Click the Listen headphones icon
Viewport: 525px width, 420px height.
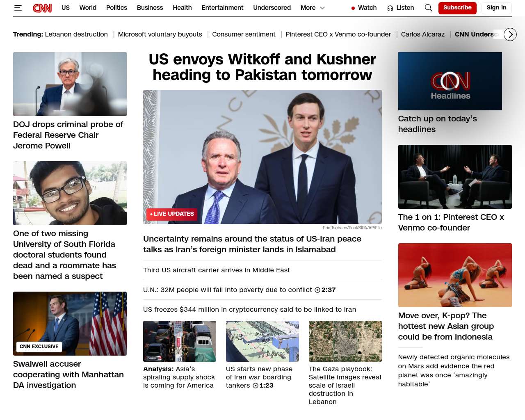(390, 8)
